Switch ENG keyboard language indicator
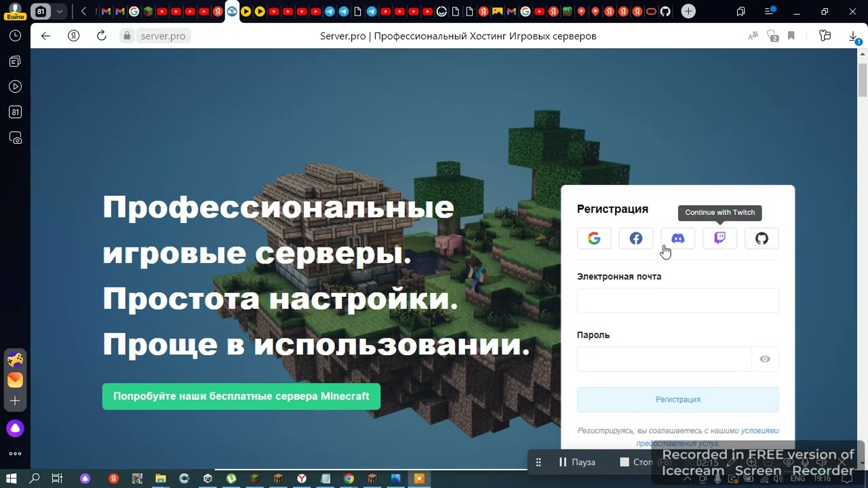 797,479
